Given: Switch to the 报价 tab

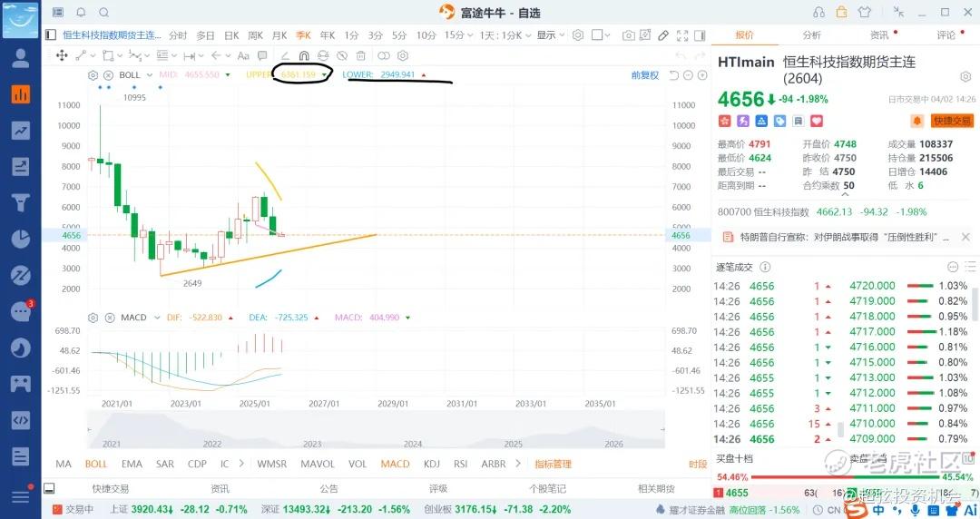Looking at the screenshot, I should point(744,35).
